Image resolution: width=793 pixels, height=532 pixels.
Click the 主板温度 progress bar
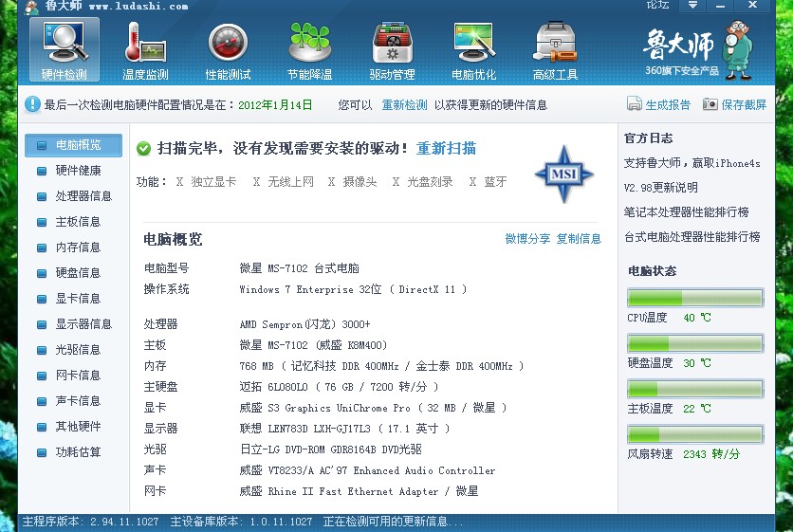[695, 389]
